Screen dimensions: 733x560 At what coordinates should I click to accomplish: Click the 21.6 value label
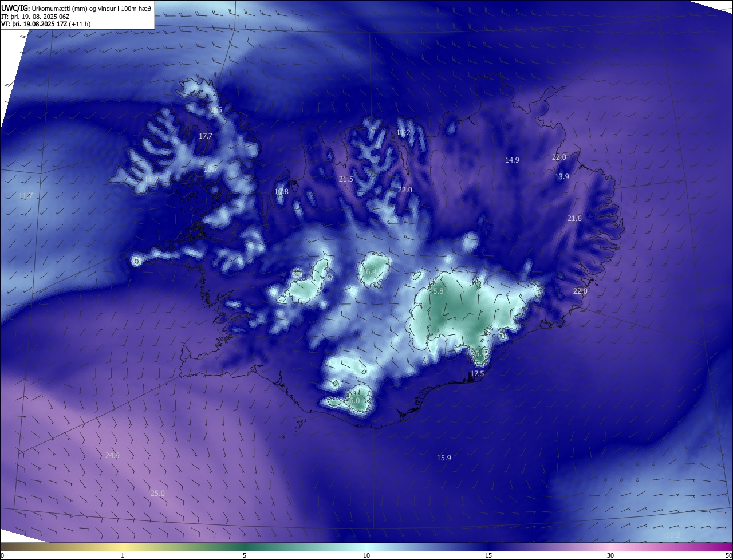tap(574, 219)
